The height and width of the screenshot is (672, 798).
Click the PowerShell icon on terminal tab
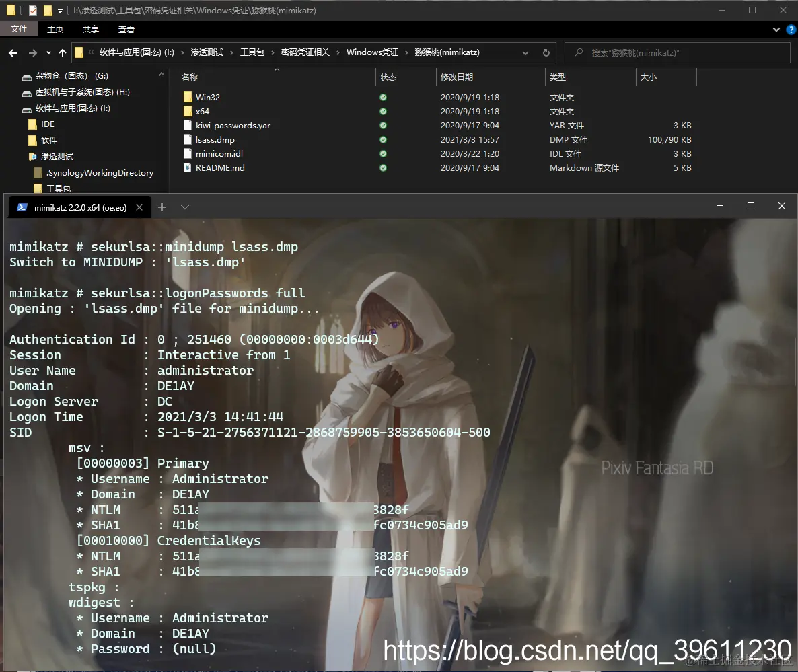point(22,208)
